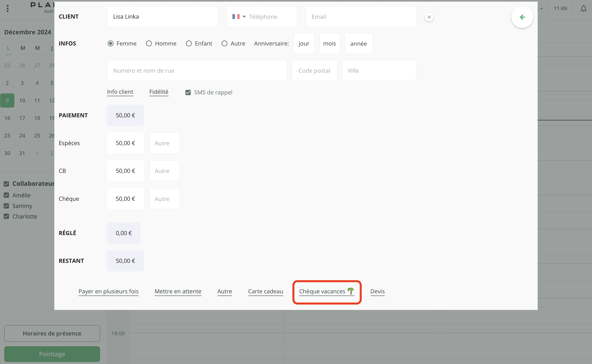Screen dimensions: 592x364
Task: Open the Fidélité tab link
Action: pyautogui.click(x=159, y=92)
